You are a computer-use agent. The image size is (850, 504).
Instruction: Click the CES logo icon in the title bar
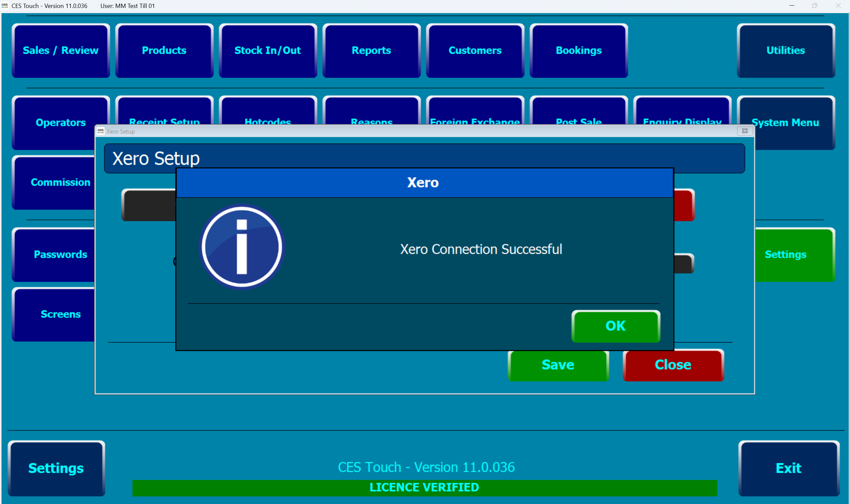[5, 5]
